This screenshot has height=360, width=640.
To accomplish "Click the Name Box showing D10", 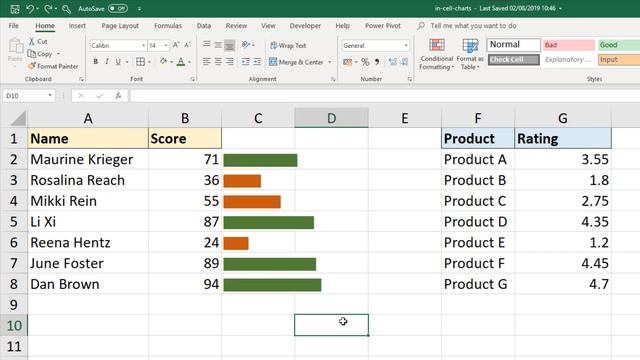I will pyautogui.click(x=28, y=96).
